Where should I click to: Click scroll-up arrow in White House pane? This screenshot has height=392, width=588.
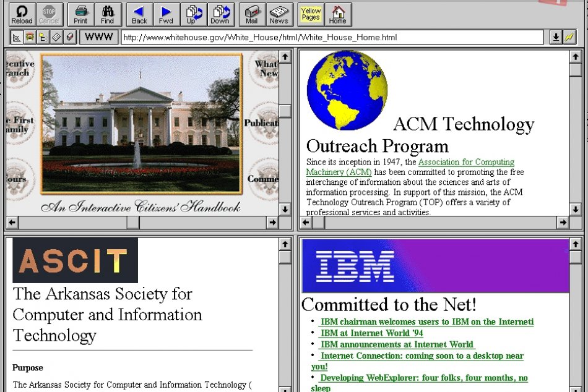pyautogui.click(x=285, y=57)
